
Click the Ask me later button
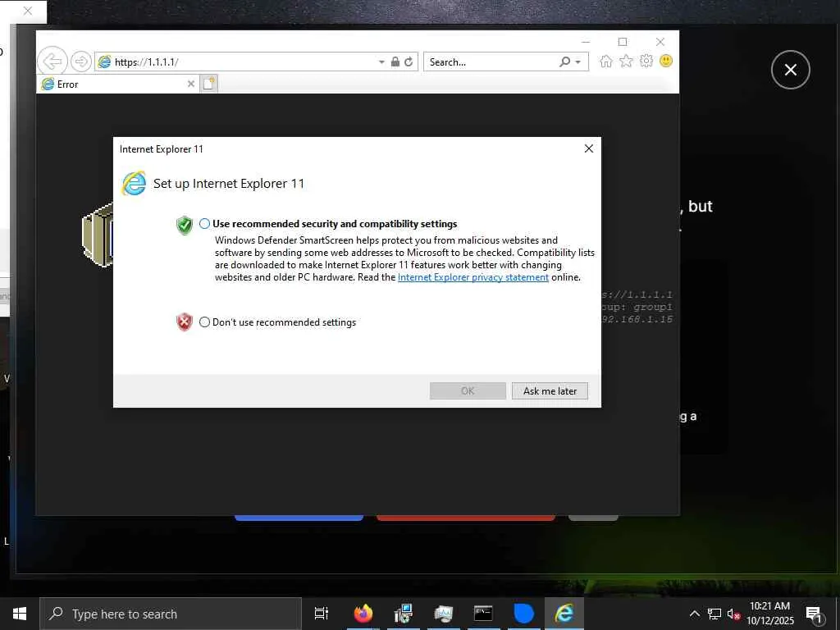[550, 391]
